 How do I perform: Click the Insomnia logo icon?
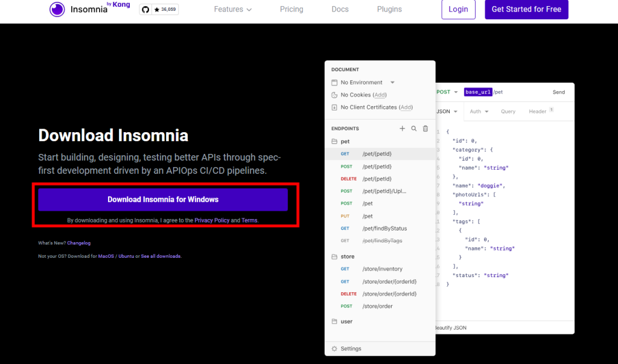click(x=57, y=9)
